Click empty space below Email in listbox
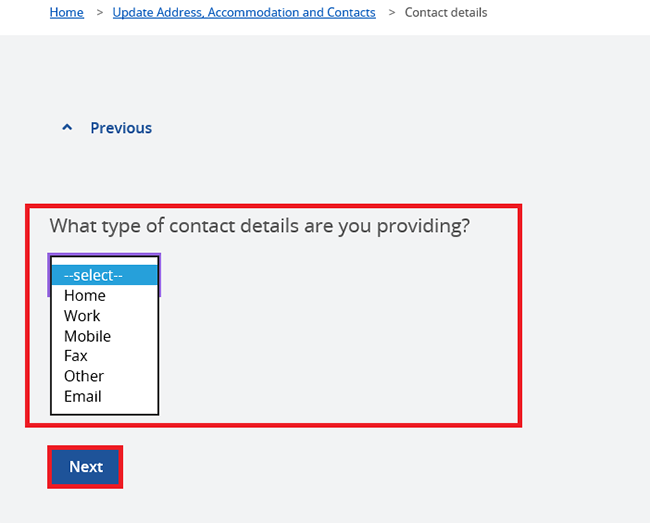The height and width of the screenshot is (523, 650). pyautogui.click(x=104, y=410)
